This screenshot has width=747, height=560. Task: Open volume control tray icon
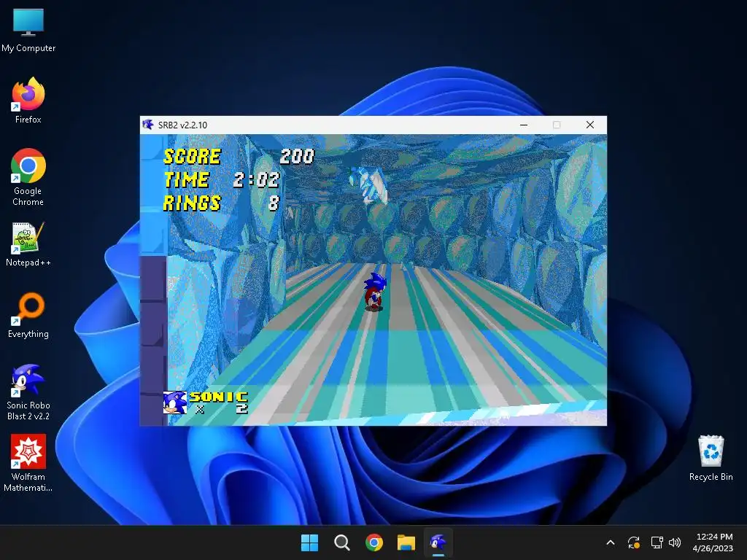[x=675, y=542]
